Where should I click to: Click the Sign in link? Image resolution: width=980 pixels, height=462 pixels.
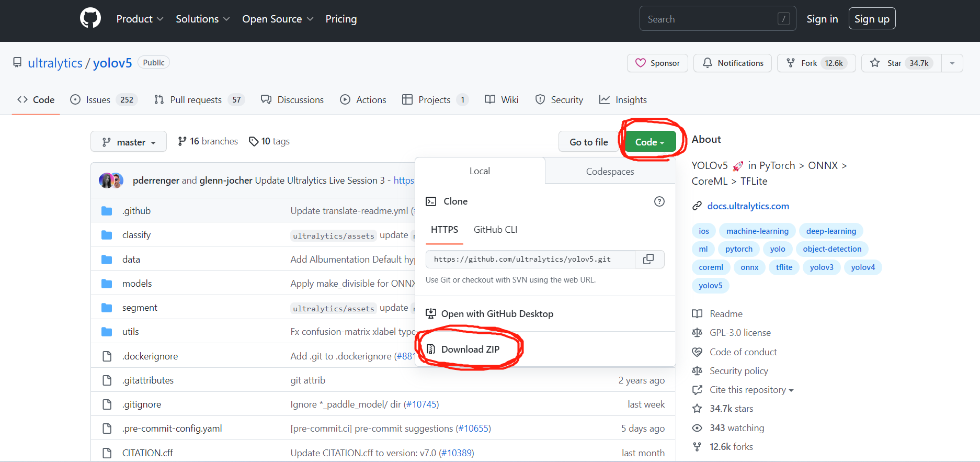[822, 19]
